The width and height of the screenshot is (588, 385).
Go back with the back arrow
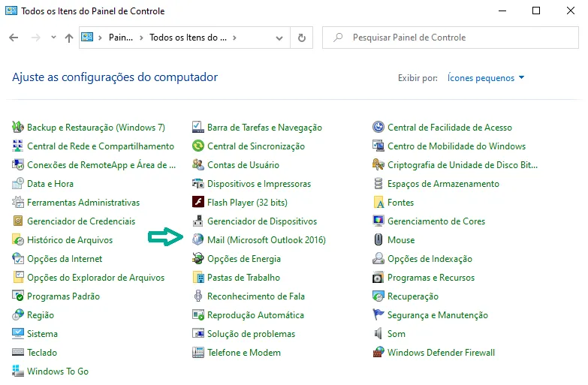14,38
